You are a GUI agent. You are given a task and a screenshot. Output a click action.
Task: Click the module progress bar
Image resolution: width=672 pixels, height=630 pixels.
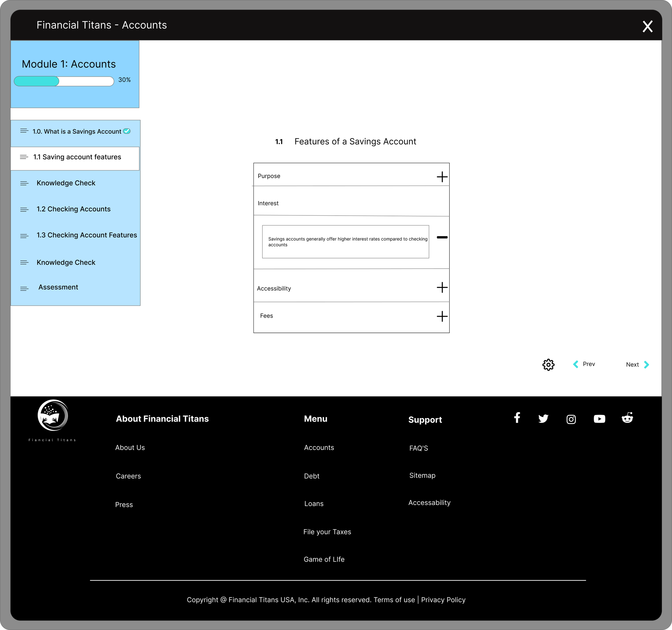(64, 81)
